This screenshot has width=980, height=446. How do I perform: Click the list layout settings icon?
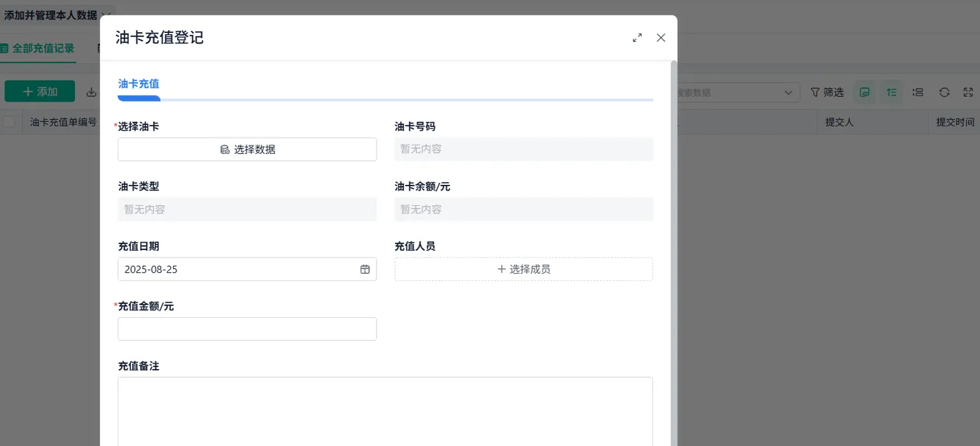(918, 92)
